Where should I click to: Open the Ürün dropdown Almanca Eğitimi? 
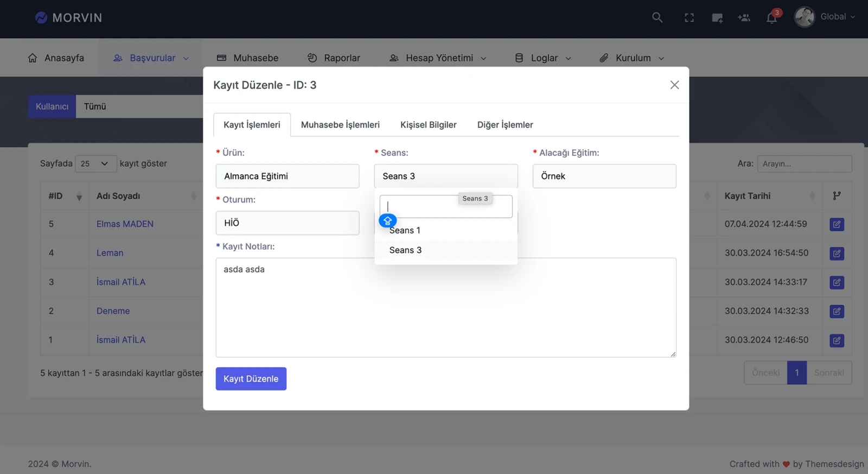287,176
